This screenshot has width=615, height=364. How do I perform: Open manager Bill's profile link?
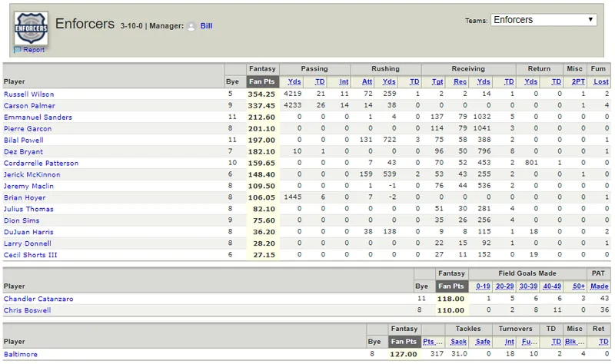[x=206, y=26]
